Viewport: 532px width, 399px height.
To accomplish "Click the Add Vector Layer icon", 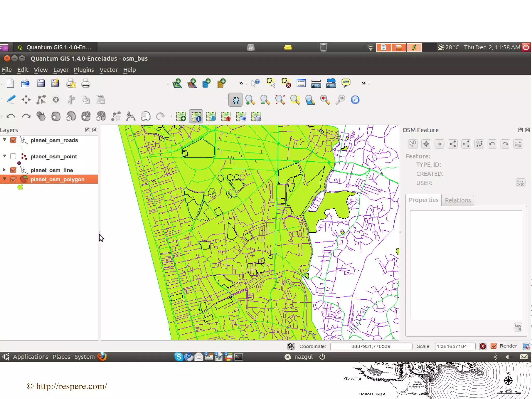I will pos(177,83).
